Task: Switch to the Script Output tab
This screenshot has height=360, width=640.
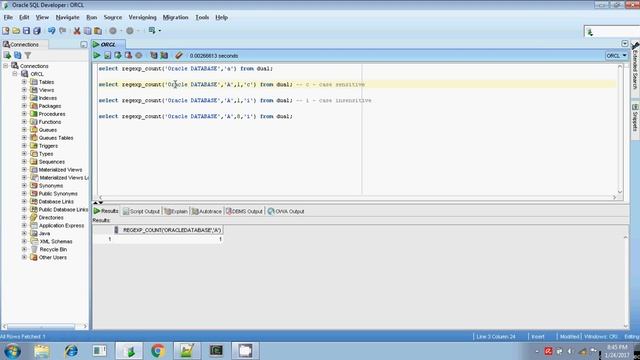Action: (x=141, y=211)
